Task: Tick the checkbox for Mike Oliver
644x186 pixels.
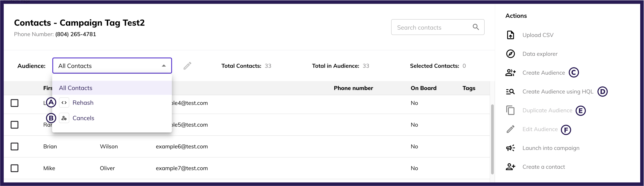Action: click(x=14, y=168)
